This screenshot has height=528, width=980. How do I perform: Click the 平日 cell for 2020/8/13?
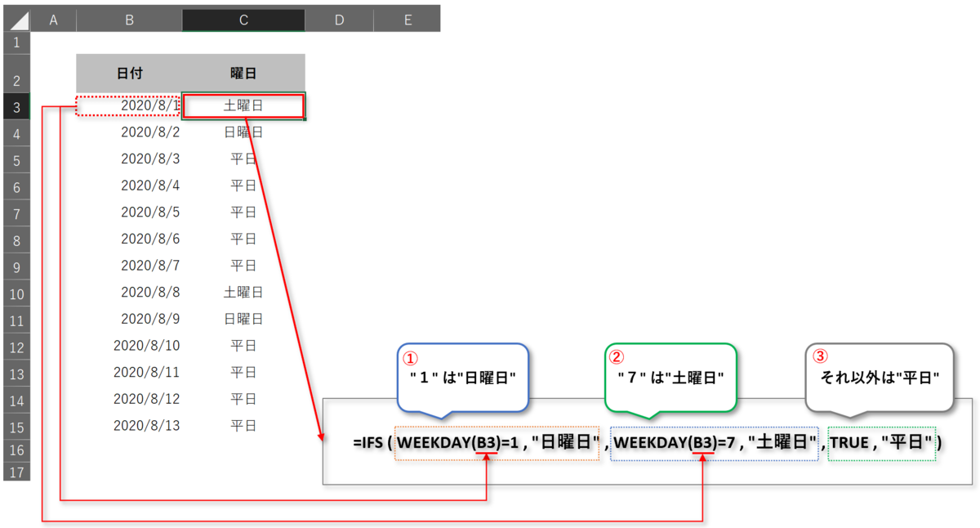pos(242,425)
